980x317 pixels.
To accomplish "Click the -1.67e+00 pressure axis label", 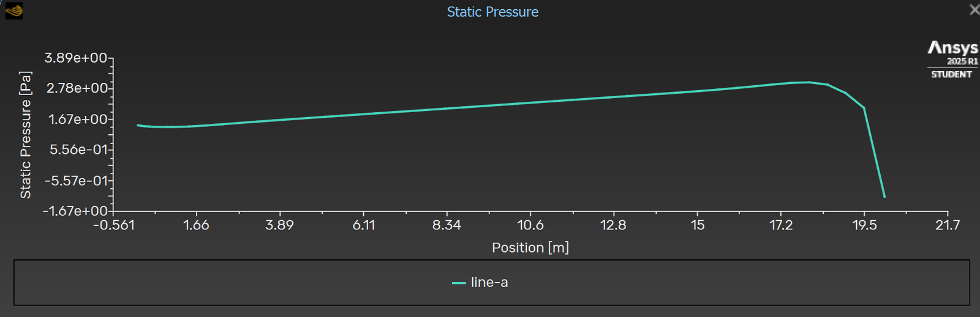I will tap(75, 211).
